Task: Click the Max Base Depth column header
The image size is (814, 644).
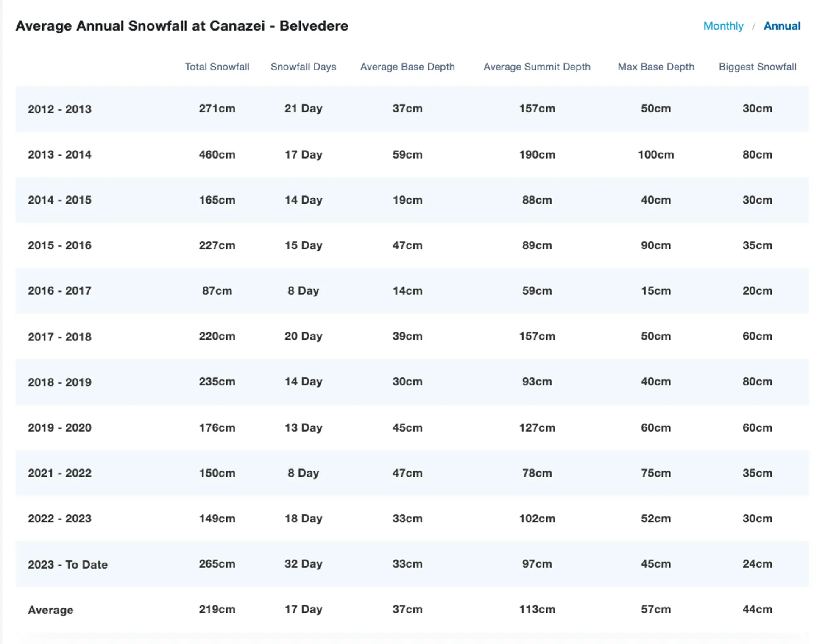Action: coord(656,67)
